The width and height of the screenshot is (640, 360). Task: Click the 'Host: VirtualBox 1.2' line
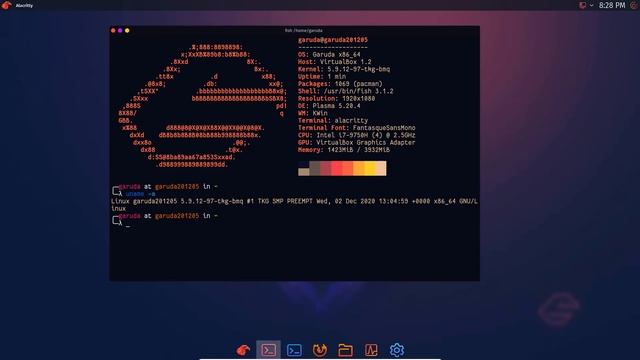[335, 62]
